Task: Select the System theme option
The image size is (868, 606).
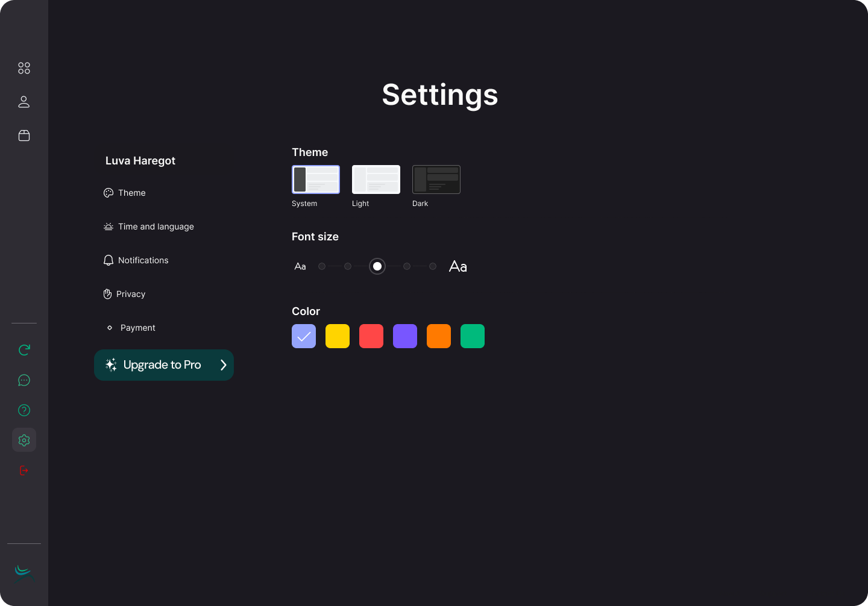Action: pyautogui.click(x=316, y=180)
